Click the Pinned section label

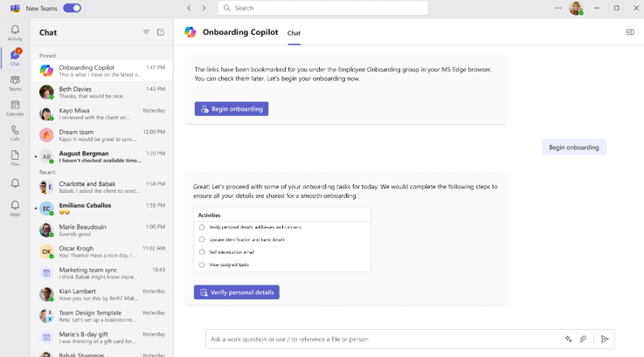coord(48,56)
